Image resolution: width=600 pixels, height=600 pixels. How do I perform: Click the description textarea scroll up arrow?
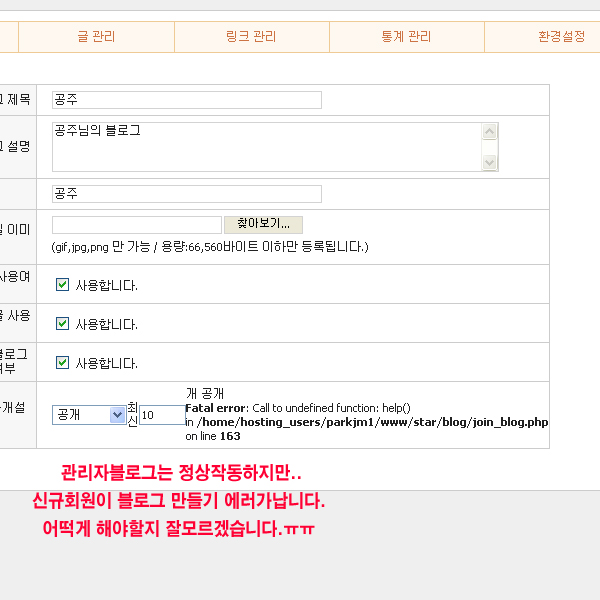tap(490, 131)
